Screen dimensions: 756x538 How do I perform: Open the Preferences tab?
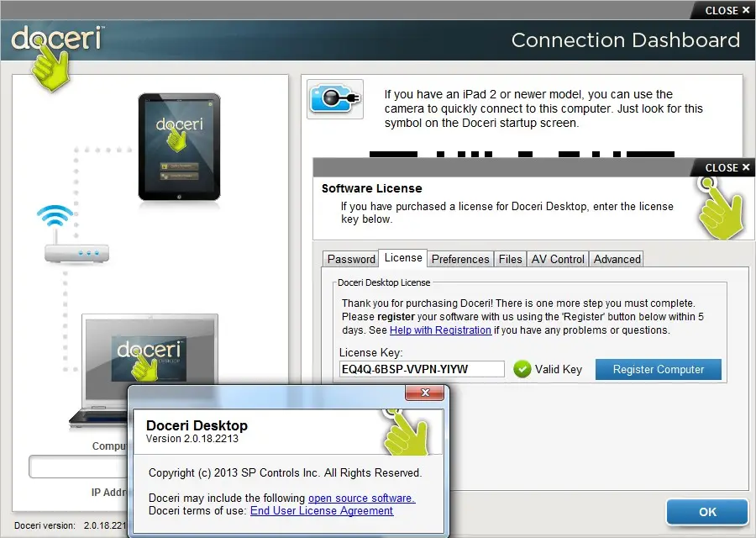coord(460,259)
